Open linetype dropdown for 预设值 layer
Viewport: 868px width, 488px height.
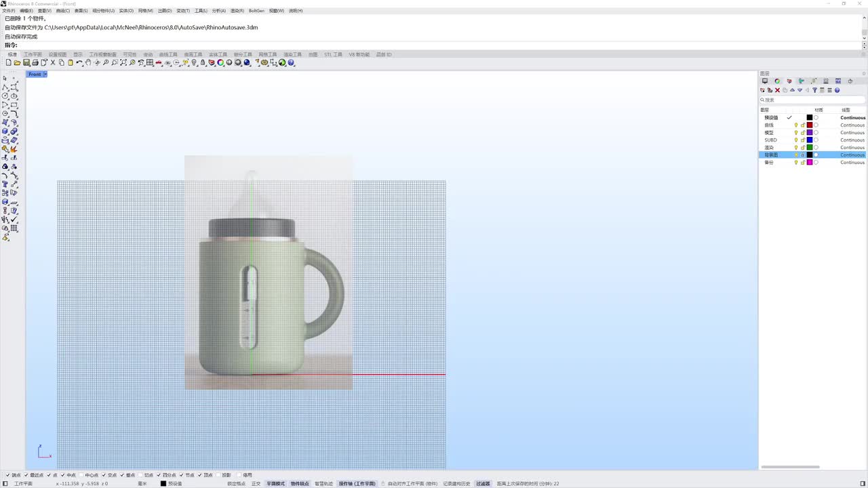click(x=852, y=118)
